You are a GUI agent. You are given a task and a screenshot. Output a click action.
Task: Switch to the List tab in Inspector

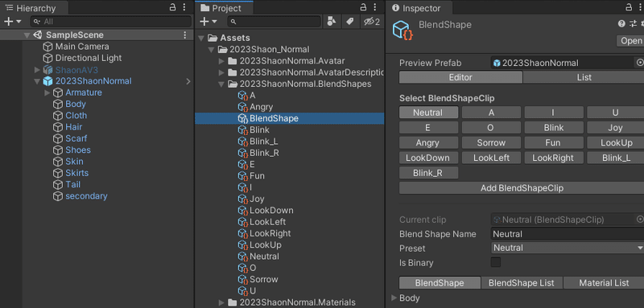pyautogui.click(x=584, y=77)
